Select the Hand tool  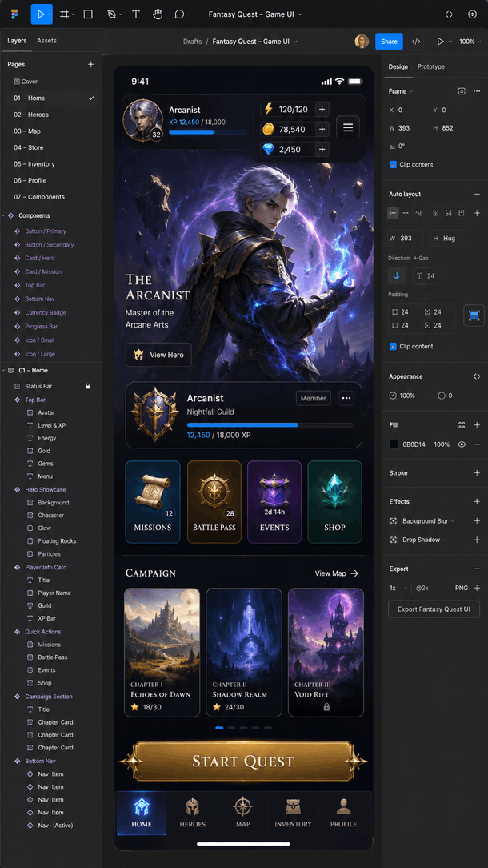coord(158,14)
